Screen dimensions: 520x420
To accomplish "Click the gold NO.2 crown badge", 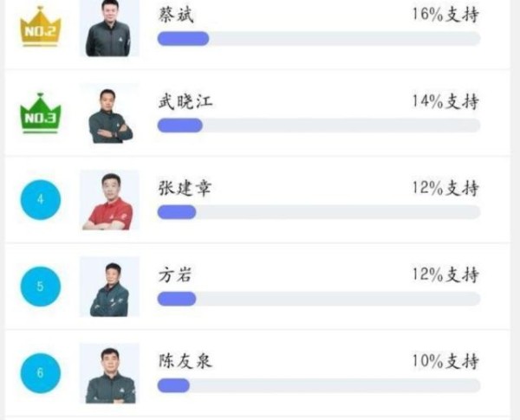I will (41, 27).
